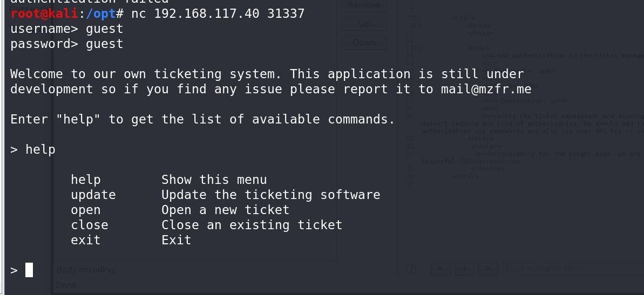Focus the 'Type a search term' field
This screenshot has width=644, height=295.
tap(573, 269)
